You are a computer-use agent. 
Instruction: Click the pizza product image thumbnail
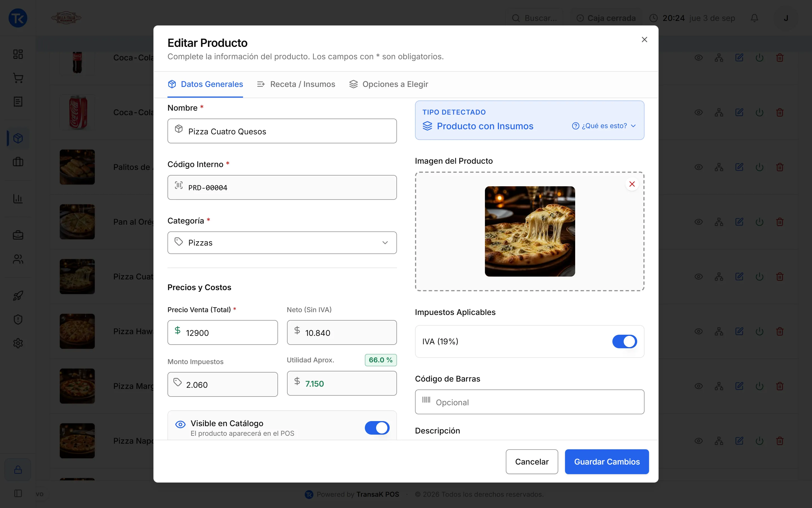pyautogui.click(x=530, y=231)
